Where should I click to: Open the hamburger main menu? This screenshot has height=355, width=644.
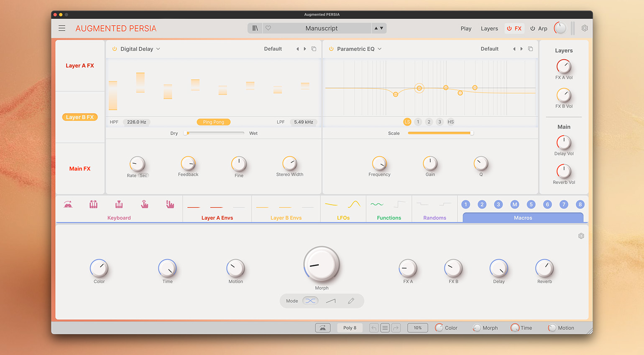[62, 28]
